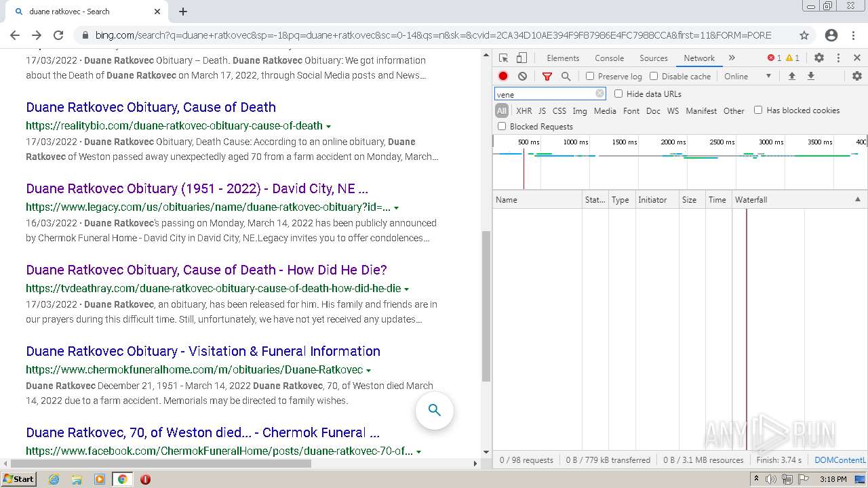Open 'Duane Ratkovec Obituary, Cause of Death' result
This screenshot has width=868, height=488.
151,107
